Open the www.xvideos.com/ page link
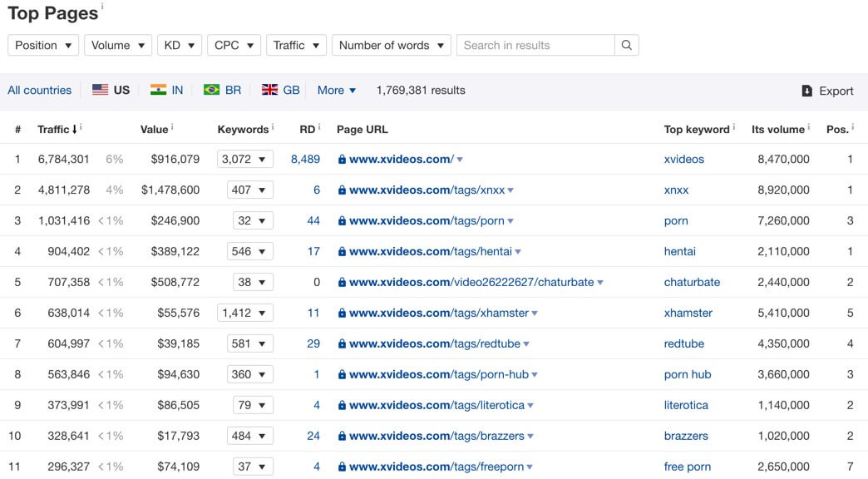Screen dimensions: 868x479 tap(402, 160)
